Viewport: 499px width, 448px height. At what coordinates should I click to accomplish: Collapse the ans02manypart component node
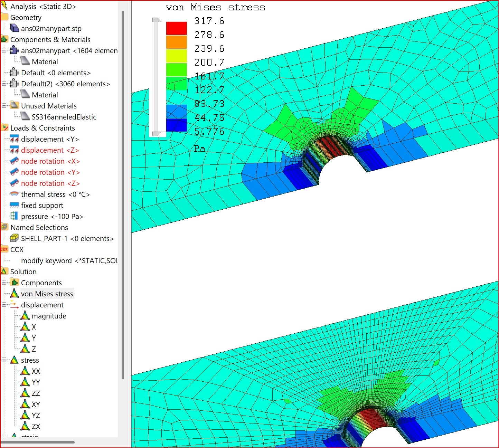click(x=4, y=50)
